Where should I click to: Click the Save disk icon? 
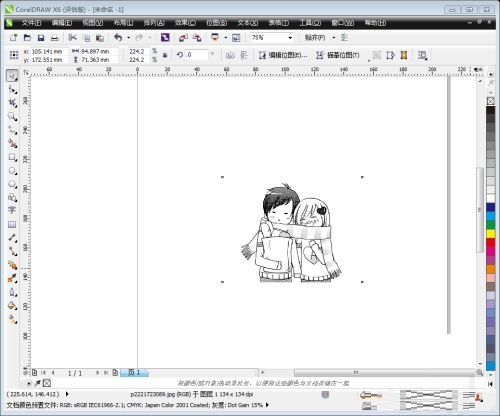click(41, 38)
